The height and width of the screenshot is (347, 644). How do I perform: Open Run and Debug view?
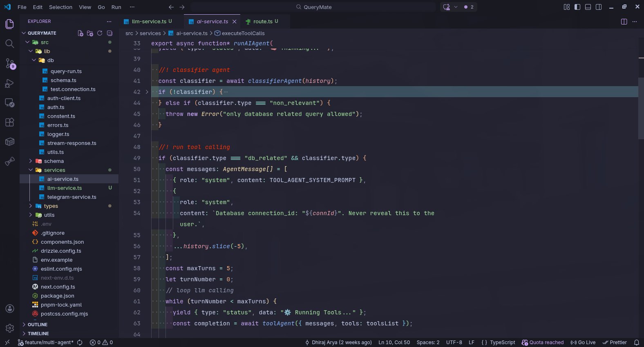point(9,83)
